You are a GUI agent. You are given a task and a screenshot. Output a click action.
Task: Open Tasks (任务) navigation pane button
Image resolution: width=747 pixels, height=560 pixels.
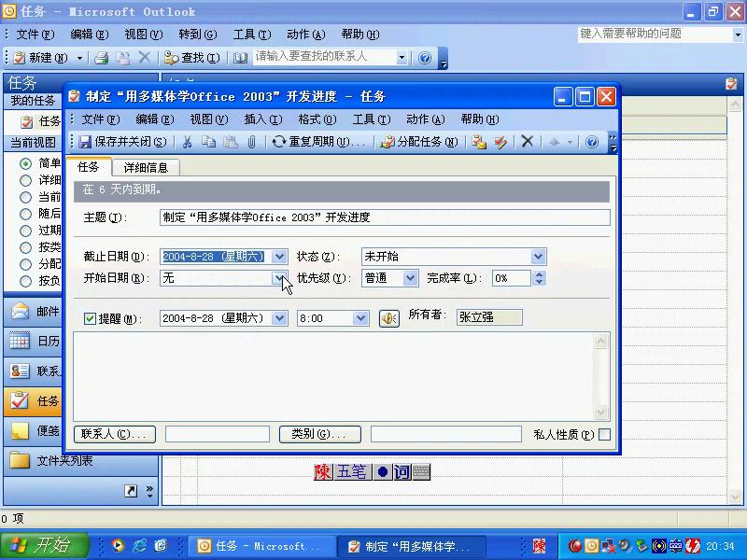coord(33,401)
